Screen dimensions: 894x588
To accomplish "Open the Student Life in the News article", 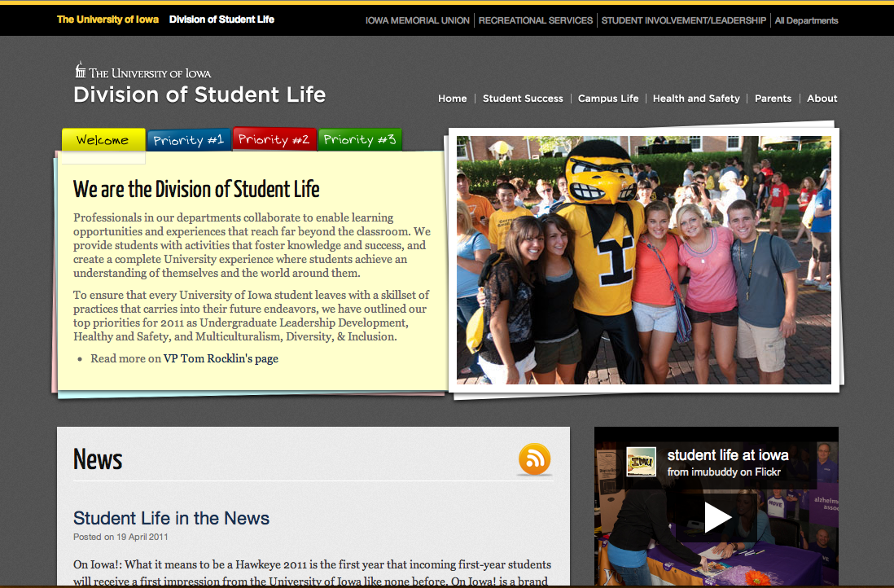I will tap(171, 518).
